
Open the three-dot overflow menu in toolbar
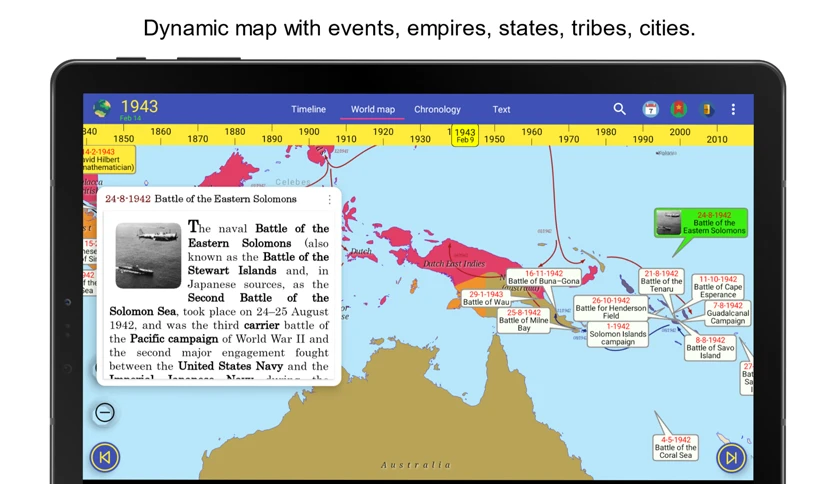pos(733,109)
